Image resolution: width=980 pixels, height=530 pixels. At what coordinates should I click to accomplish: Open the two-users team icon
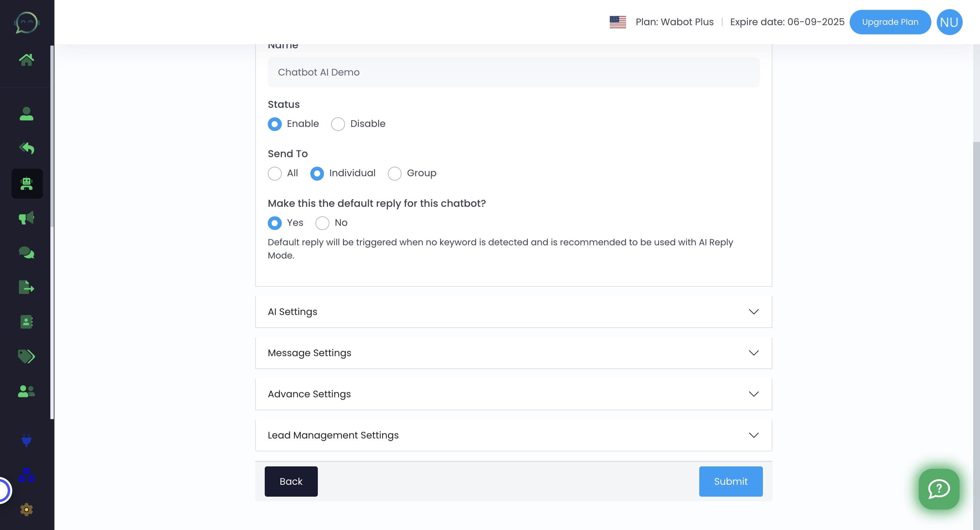tap(26, 391)
